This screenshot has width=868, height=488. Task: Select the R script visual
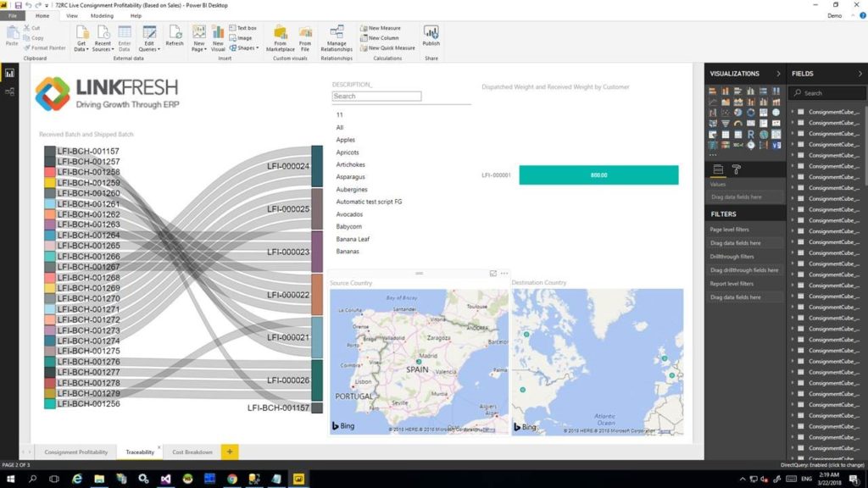[751, 135]
